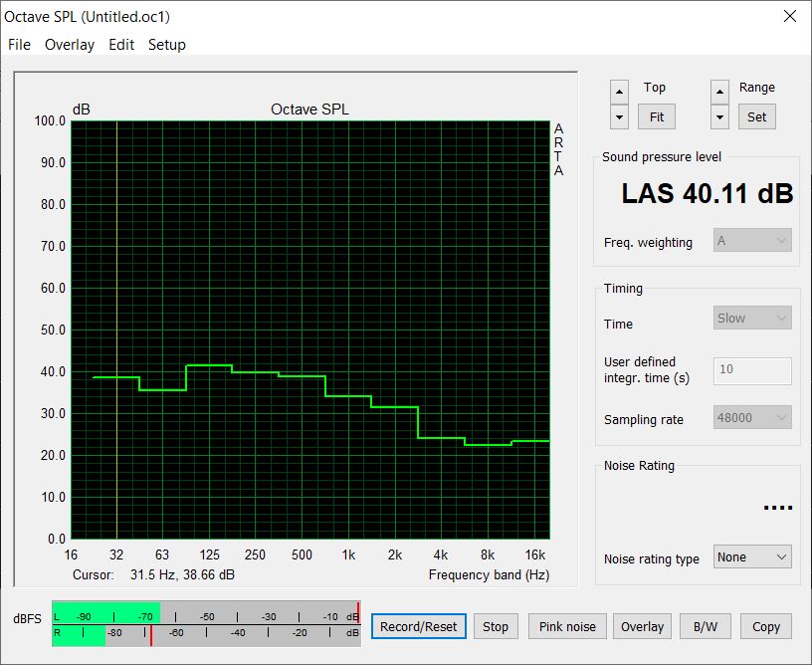The height and width of the screenshot is (665, 812).
Task: Open the Sampling rate dropdown
Action: [x=752, y=417]
